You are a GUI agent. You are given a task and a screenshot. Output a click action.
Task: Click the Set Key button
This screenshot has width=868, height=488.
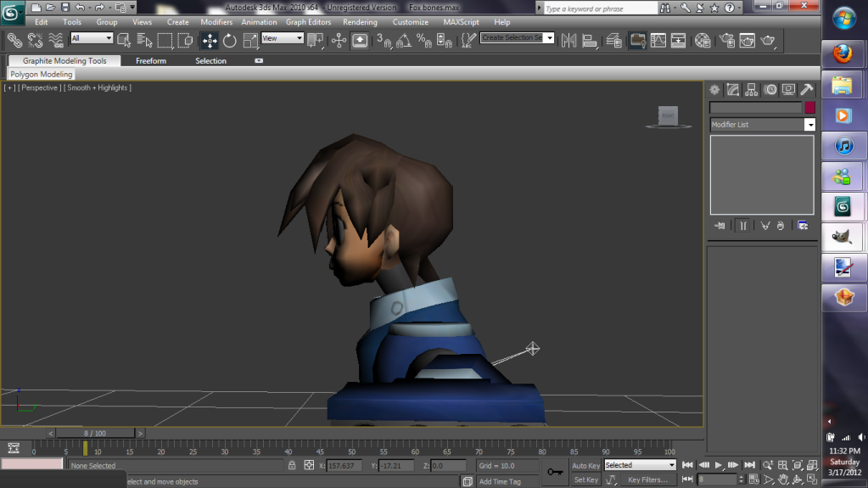click(585, 480)
